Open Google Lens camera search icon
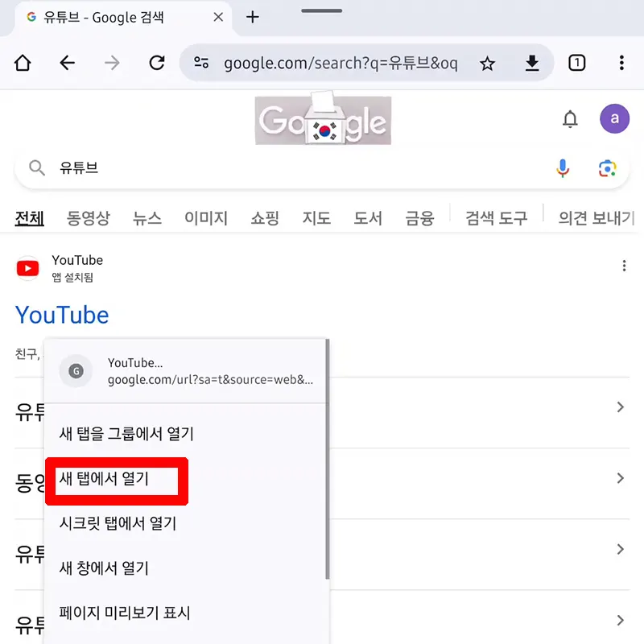This screenshot has width=644, height=644. [x=608, y=168]
